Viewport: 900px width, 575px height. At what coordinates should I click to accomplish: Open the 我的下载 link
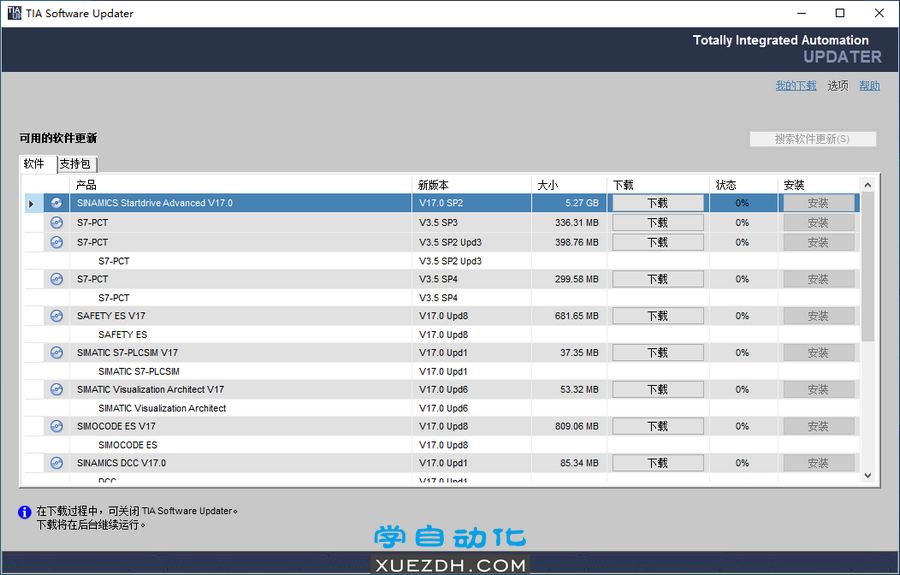(796, 86)
